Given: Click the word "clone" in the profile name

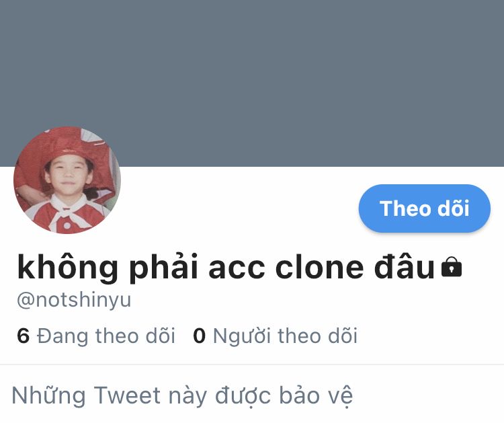Looking at the screenshot, I should click(x=319, y=268).
